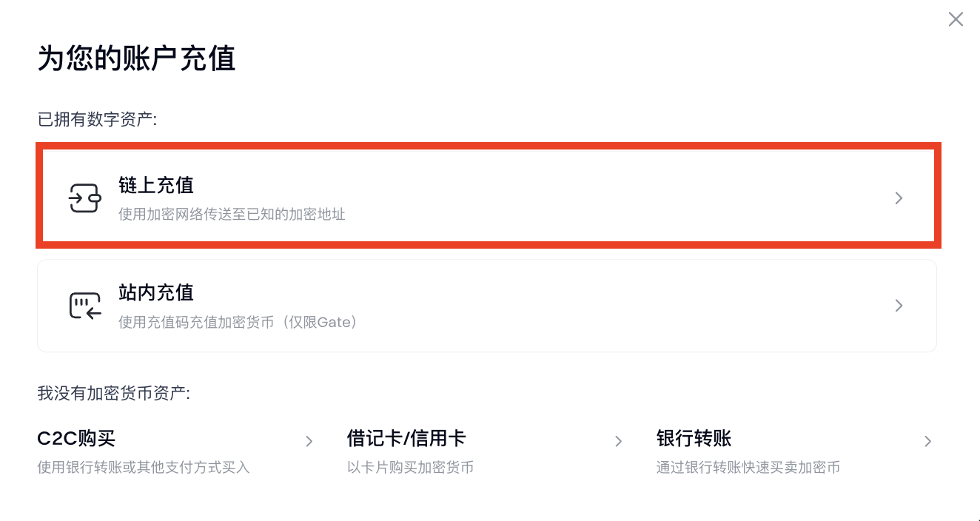The width and height of the screenshot is (980, 521).
Task: Click the chevron beside C2C购买
Action: tap(309, 442)
